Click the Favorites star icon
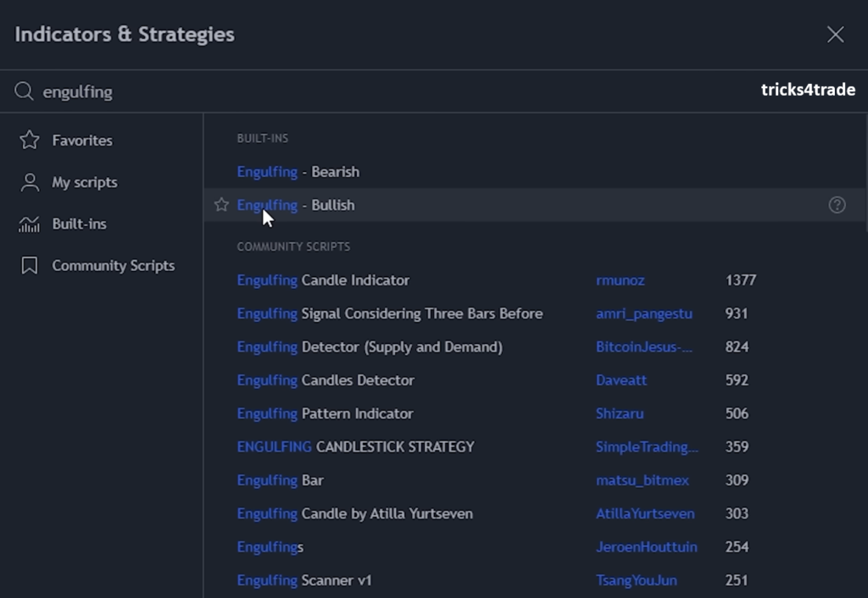 pos(30,141)
